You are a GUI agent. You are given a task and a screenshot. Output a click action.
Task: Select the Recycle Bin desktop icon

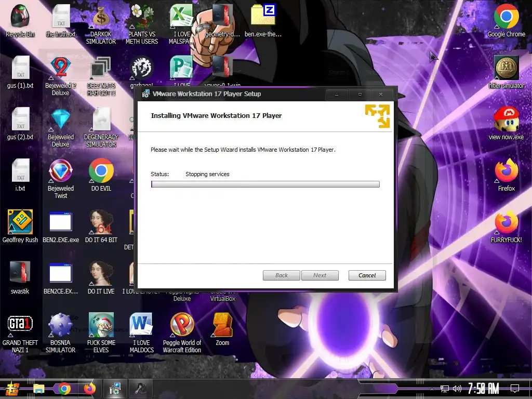pyautogui.click(x=20, y=21)
